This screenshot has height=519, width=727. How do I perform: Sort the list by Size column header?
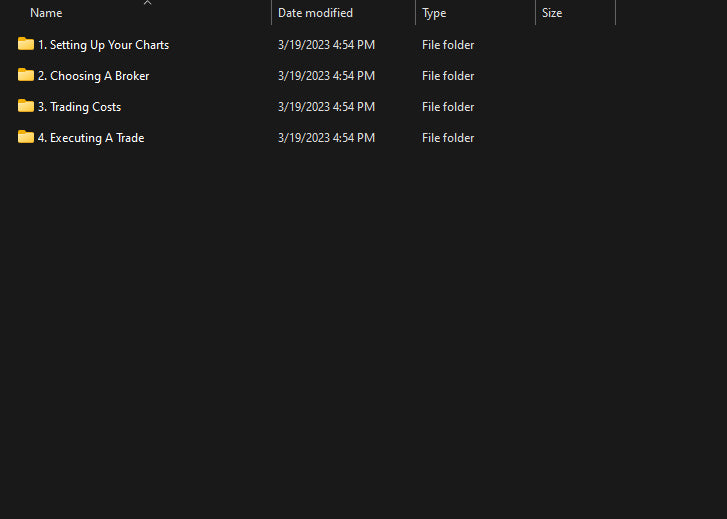tap(552, 13)
